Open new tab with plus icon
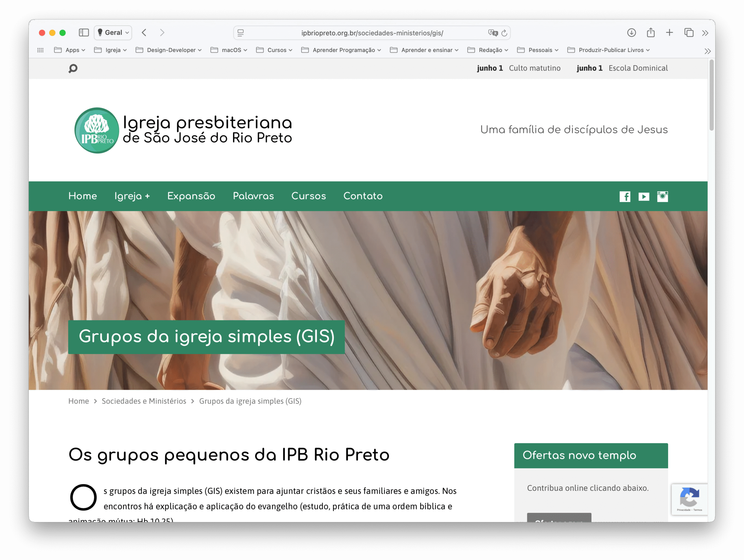744x560 pixels. (670, 33)
